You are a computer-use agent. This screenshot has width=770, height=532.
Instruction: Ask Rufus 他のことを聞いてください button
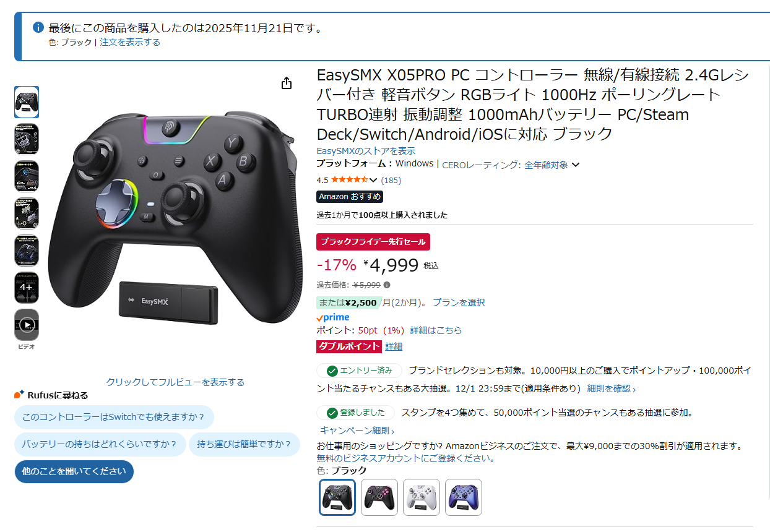pos(74,471)
